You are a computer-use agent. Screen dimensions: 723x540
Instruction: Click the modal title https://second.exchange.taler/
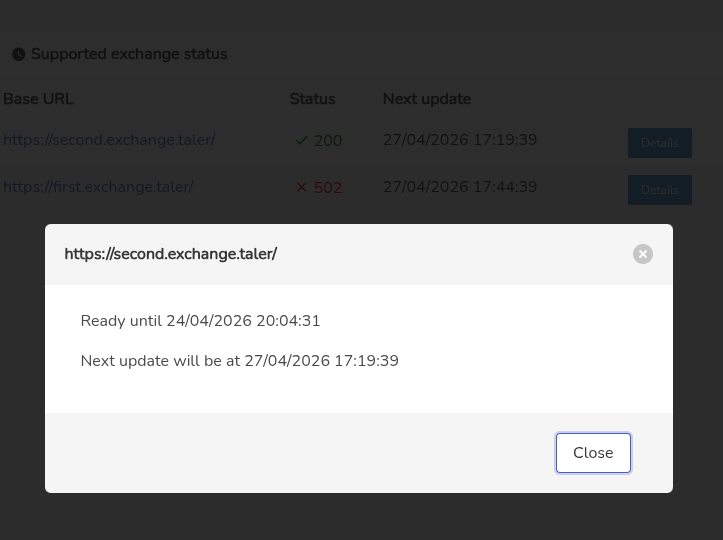171,254
